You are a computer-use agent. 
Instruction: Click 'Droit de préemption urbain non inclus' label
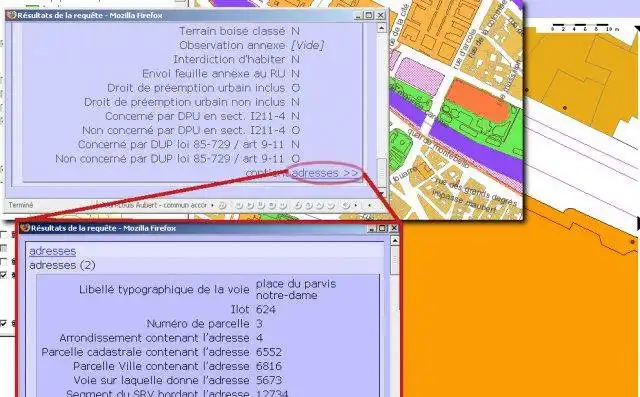[x=184, y=102]
